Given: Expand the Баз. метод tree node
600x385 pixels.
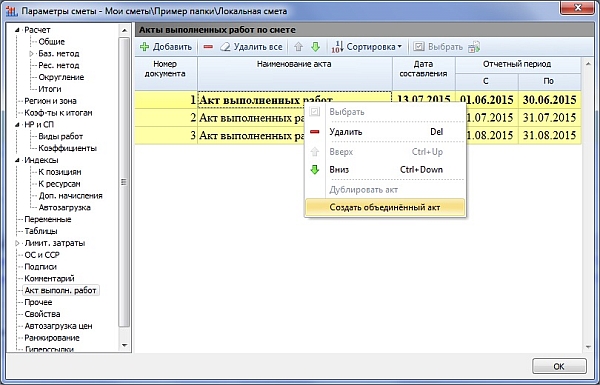Looking at the screenshot, I should point(31,54).
